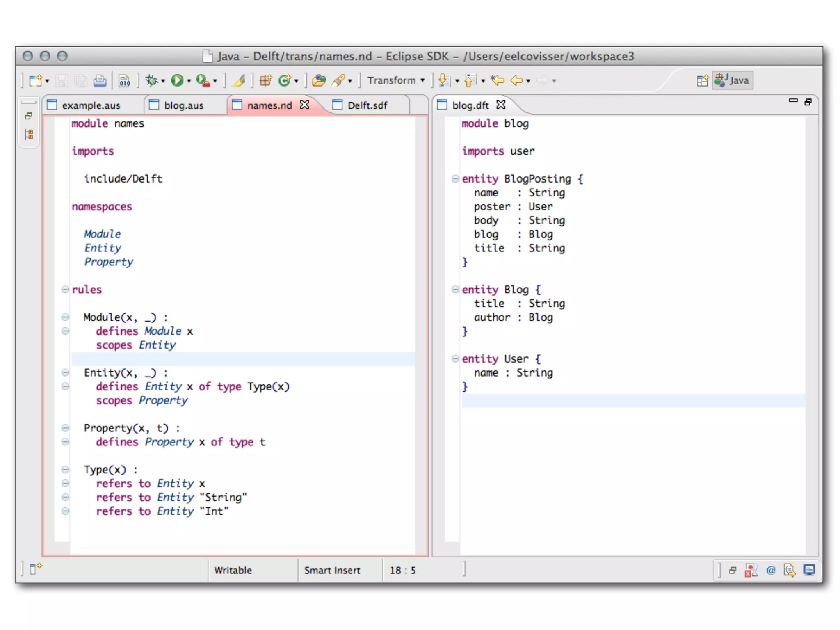
Task: Click the Debug bug icon
Action: pos(151,80)
